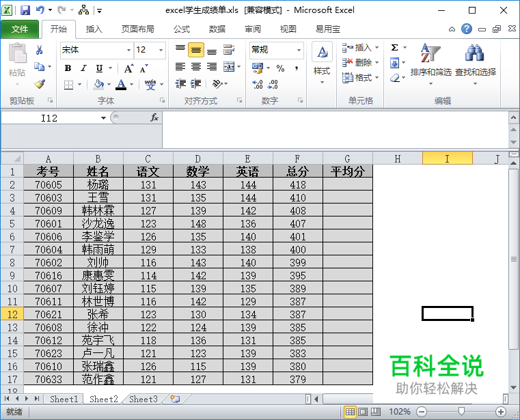Save the workbook using the floppy disk icon

(25, 10)
